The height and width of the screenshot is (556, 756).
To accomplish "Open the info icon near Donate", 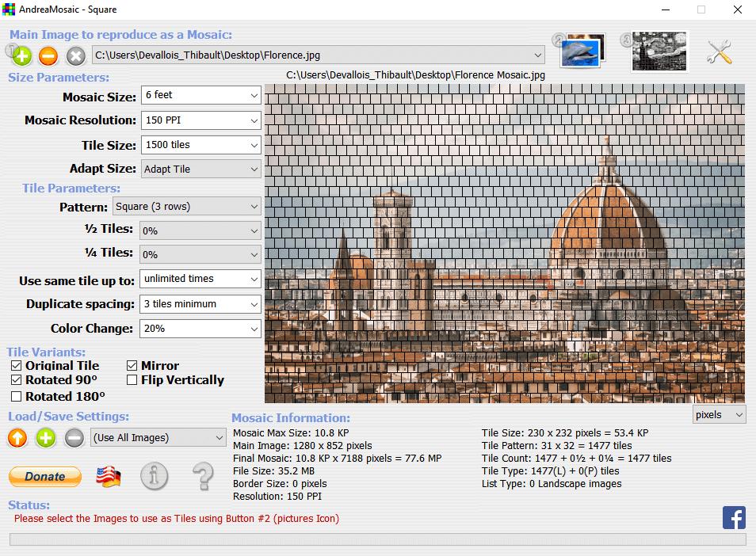I will [155, 476].
